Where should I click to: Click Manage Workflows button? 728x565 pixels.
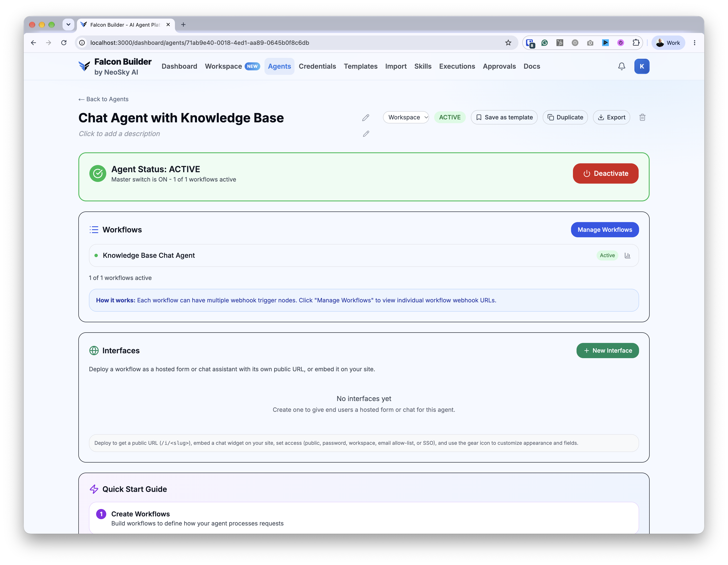pos(605,230)
